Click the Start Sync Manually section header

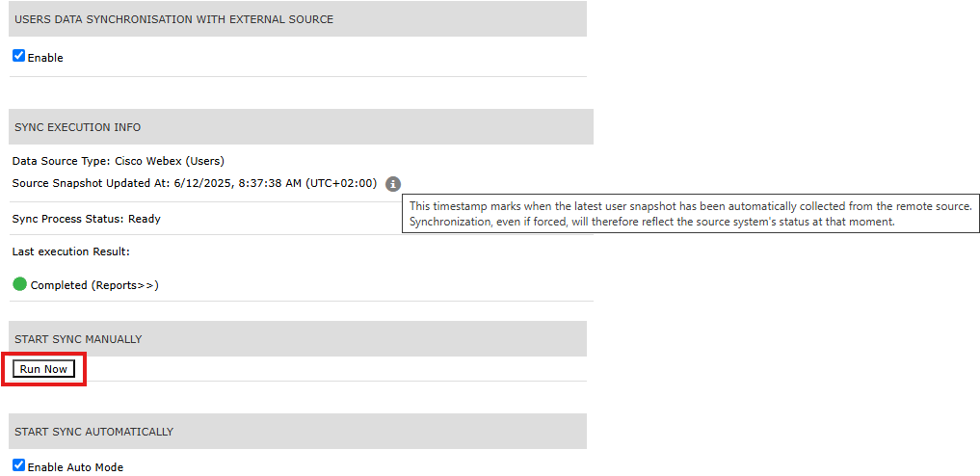click(78, 339)
